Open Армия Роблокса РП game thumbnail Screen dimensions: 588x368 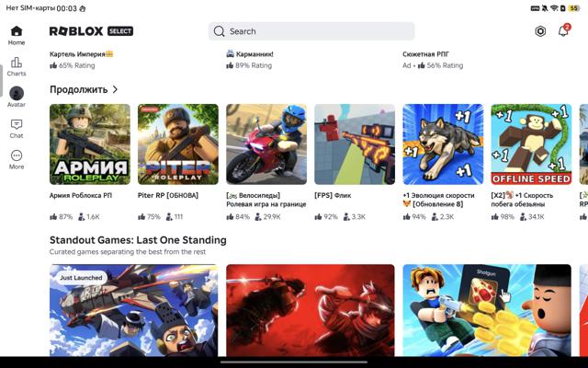coord(90,144)
